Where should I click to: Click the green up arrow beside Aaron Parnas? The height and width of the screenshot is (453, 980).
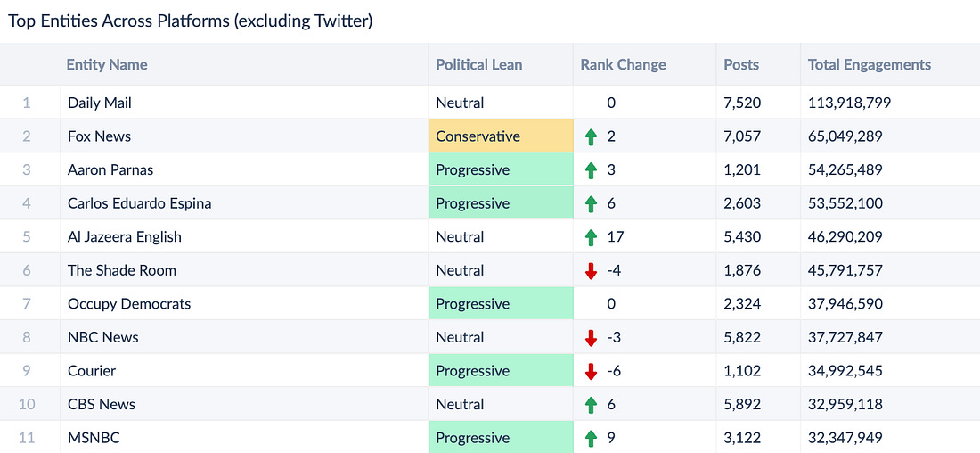590,170
